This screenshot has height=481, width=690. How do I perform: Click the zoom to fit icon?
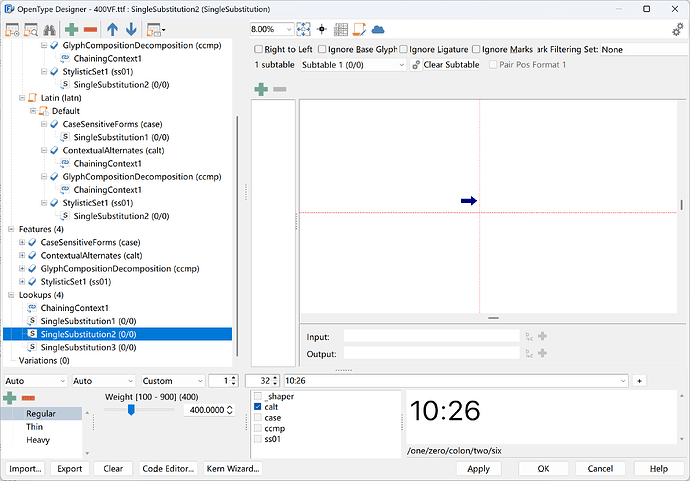tap(303, 29)
